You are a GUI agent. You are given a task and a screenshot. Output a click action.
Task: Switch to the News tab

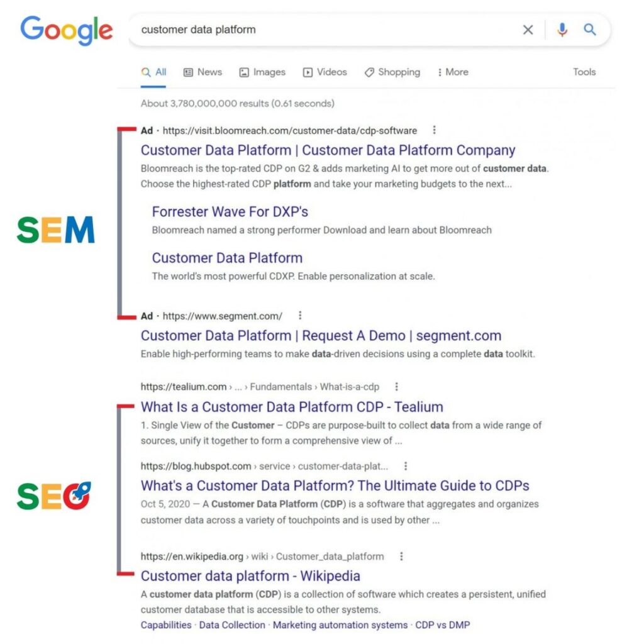tap(203, 72)
